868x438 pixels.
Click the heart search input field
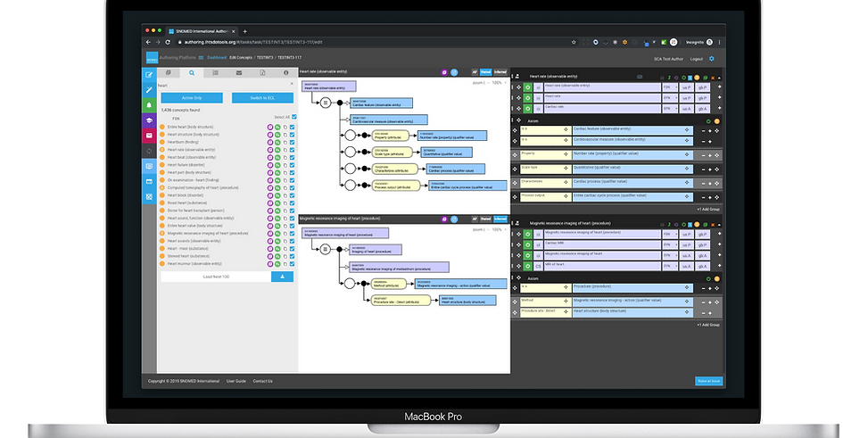[222, 86]
